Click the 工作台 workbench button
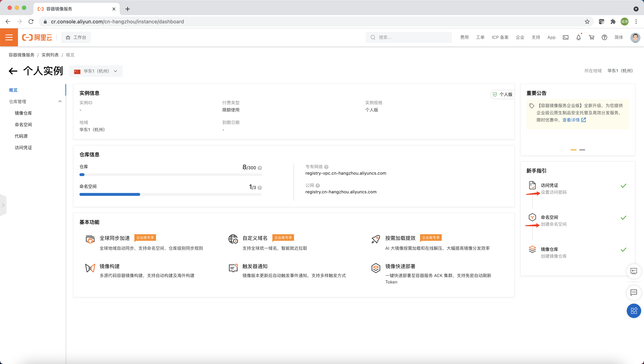 click(76, 37)
